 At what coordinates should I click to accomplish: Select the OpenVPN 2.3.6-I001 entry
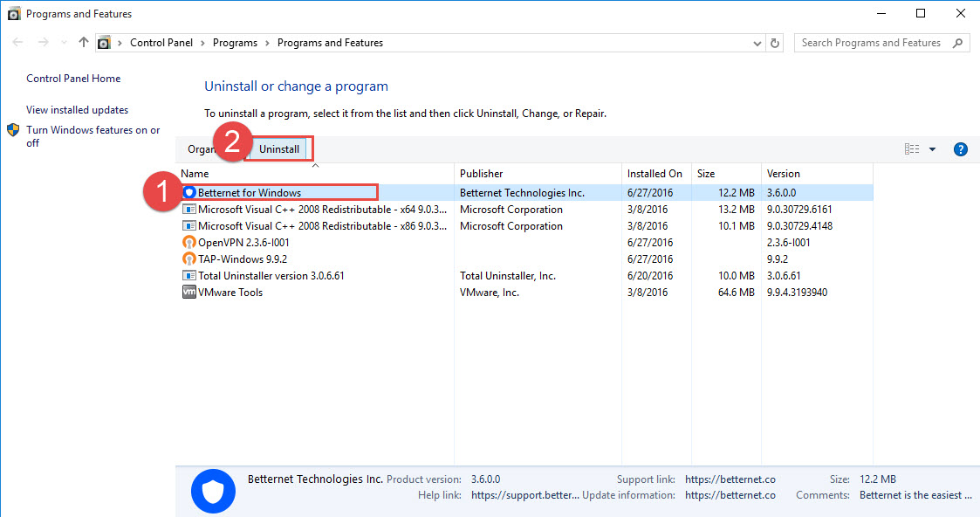(524, 243)
